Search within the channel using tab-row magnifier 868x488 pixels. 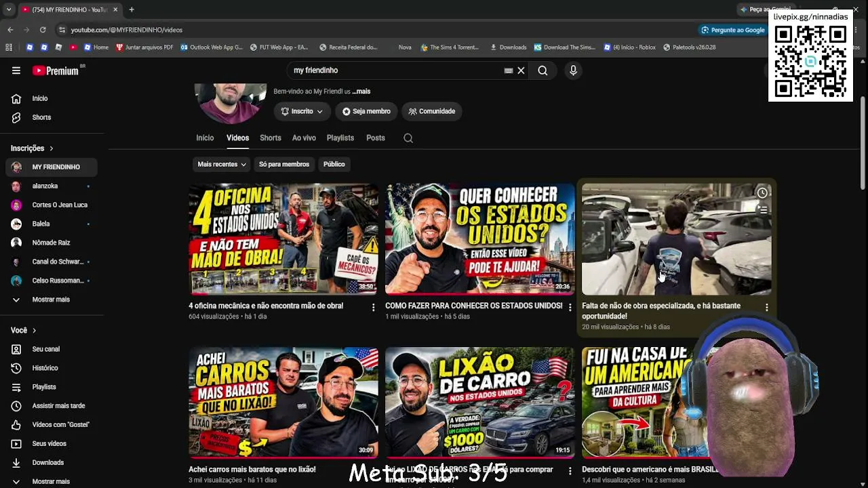tap(408, 138)
